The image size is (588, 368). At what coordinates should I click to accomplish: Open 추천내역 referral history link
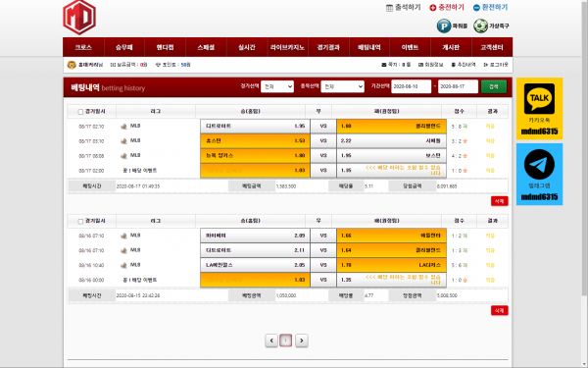[x=464, y=65]
